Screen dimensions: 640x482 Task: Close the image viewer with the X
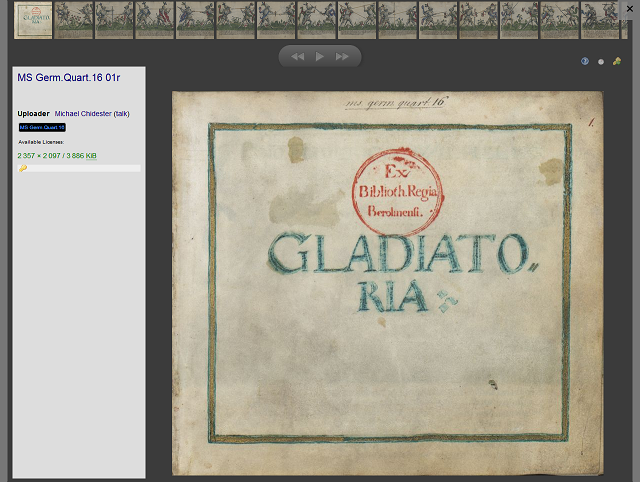coord(630,7)
